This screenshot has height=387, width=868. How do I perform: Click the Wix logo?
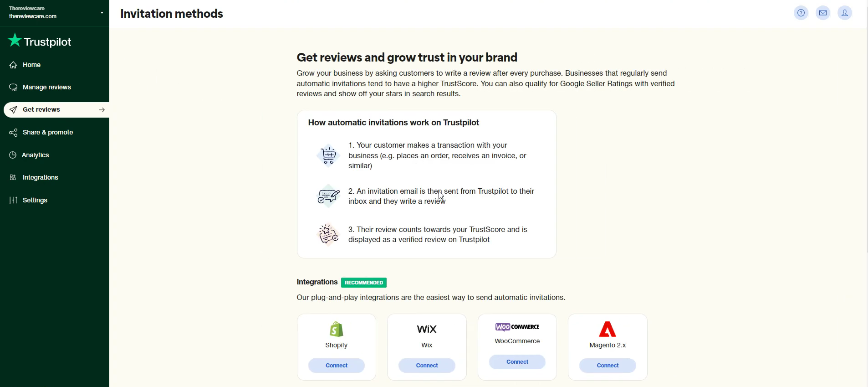click(x=427, y=329)
